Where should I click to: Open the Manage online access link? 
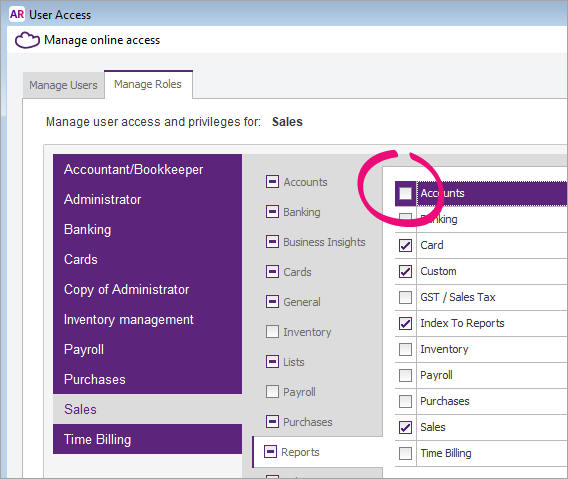point(102,40)
